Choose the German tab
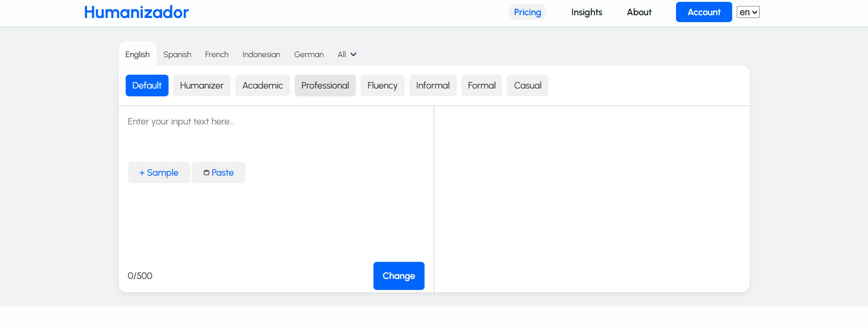868x325 pixels. (309, 54)
